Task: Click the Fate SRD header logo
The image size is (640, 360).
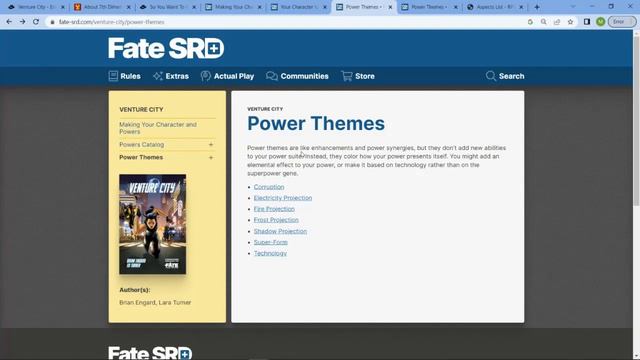Action: tap(166, 48)
